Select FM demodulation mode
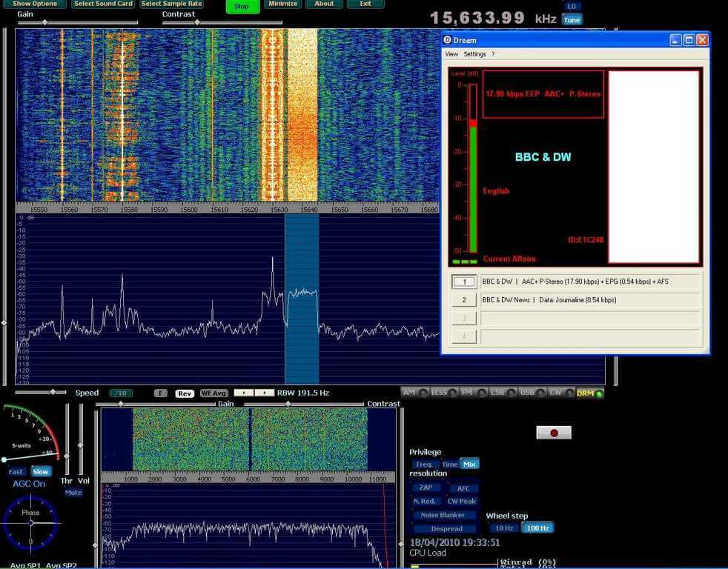Image resolution: width=728 pixels, height=569 pixels. (474, 393)
